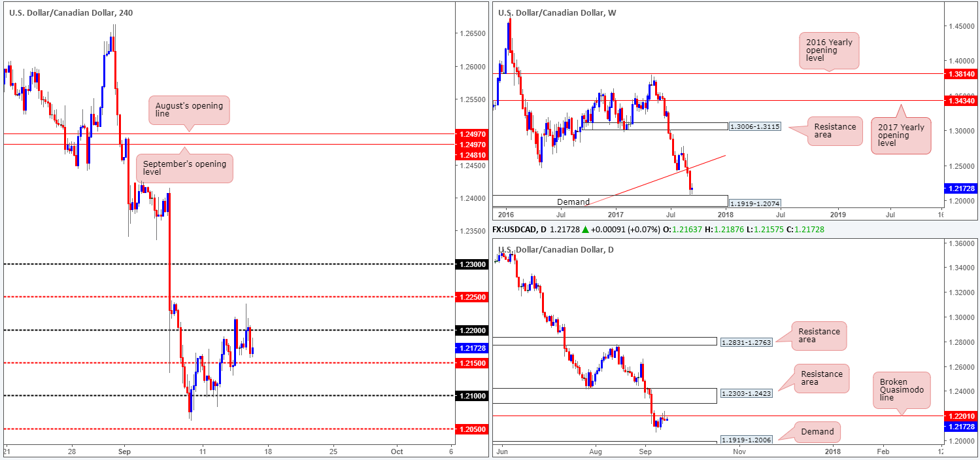The image size is (980, 460).
Task: Click the 1.26500 axis value
Action: pyautogui.click(x=473, y=33)
